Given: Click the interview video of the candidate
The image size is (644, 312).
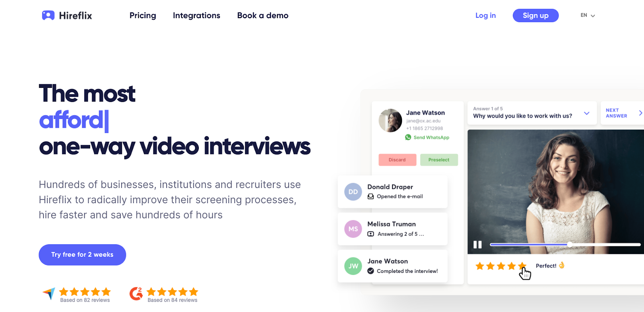Looking at the screenshot, I should 556,192.
